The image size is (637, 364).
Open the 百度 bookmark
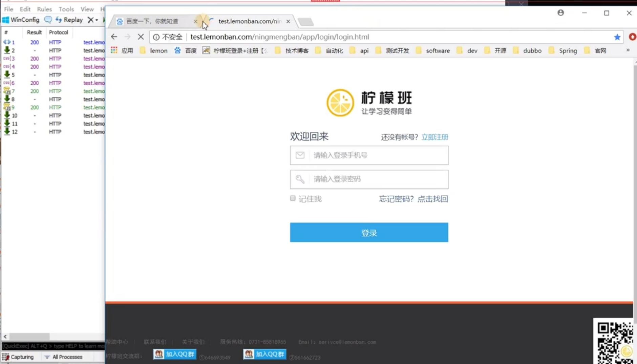(x=185, y=50)
